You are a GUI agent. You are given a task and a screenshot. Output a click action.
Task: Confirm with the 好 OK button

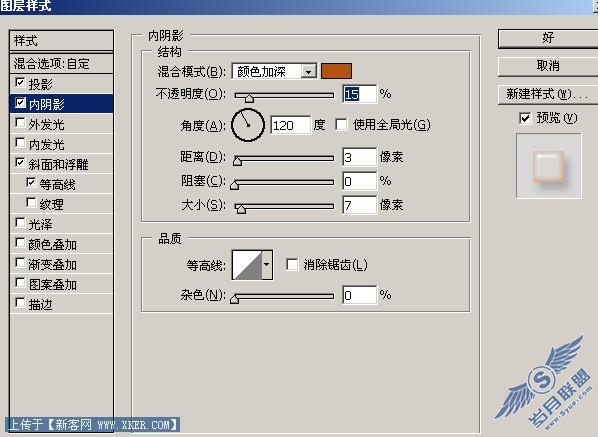[x=548, y=38]
